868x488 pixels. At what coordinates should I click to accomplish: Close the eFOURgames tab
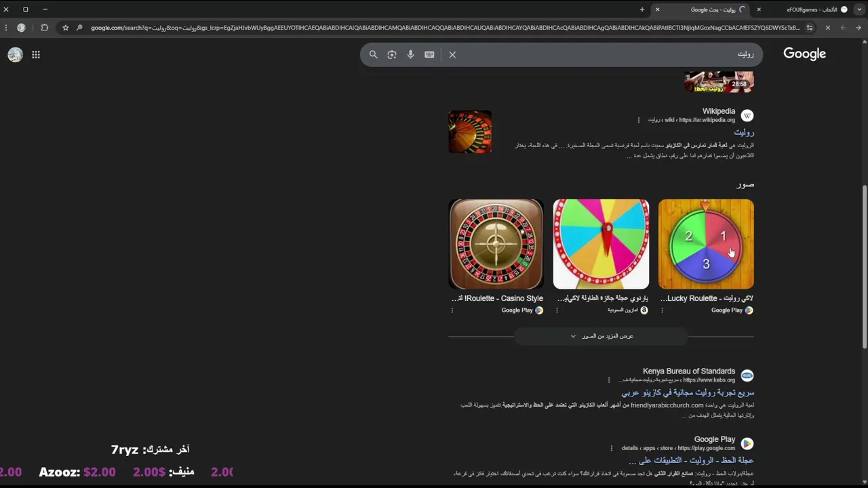tap(759, 9)
